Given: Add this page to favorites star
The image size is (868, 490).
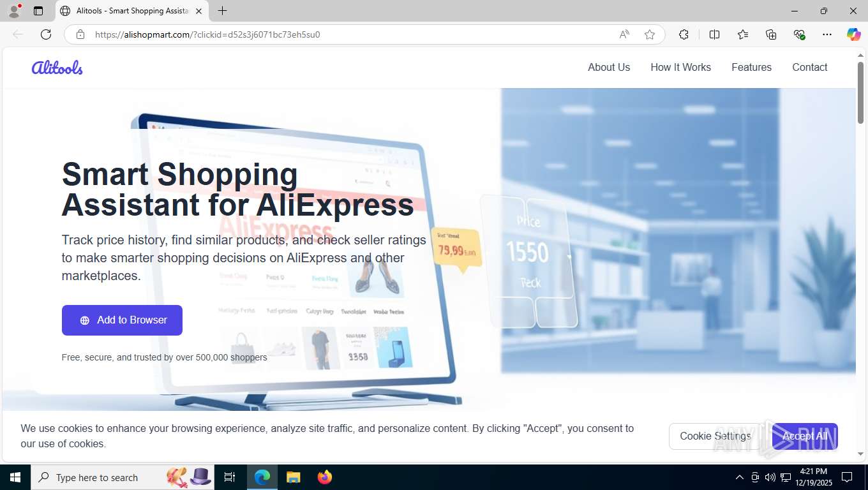Looking at the screenshot, I should (x=650, y=34).
